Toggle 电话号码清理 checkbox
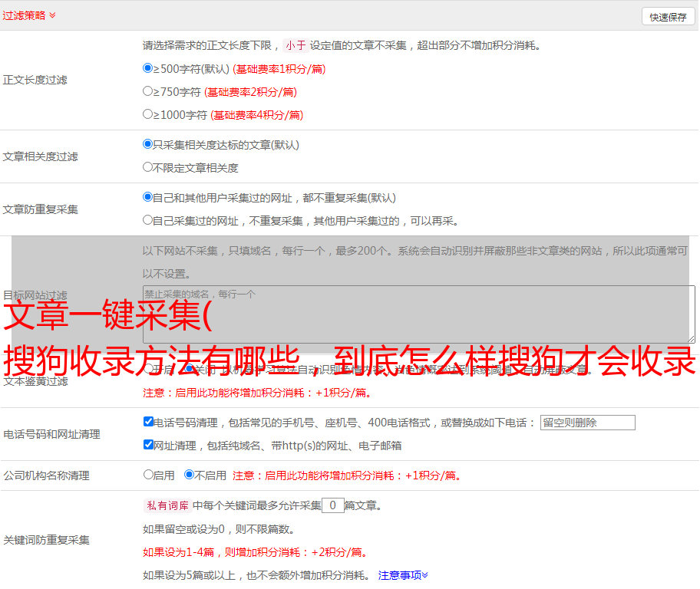The width and height of the screenshot is (700, 589). pyautogui.click(x=149, y=422)
